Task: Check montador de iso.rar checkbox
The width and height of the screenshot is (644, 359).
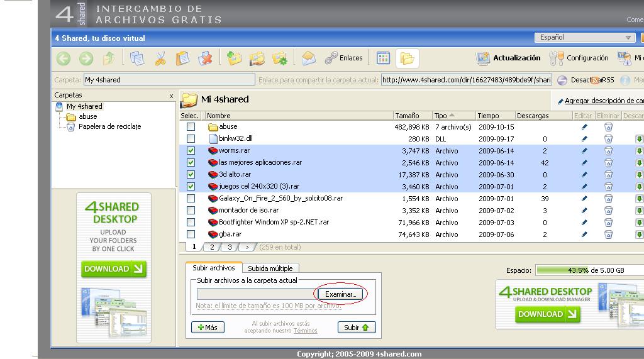Action: [x=191, y=210]
